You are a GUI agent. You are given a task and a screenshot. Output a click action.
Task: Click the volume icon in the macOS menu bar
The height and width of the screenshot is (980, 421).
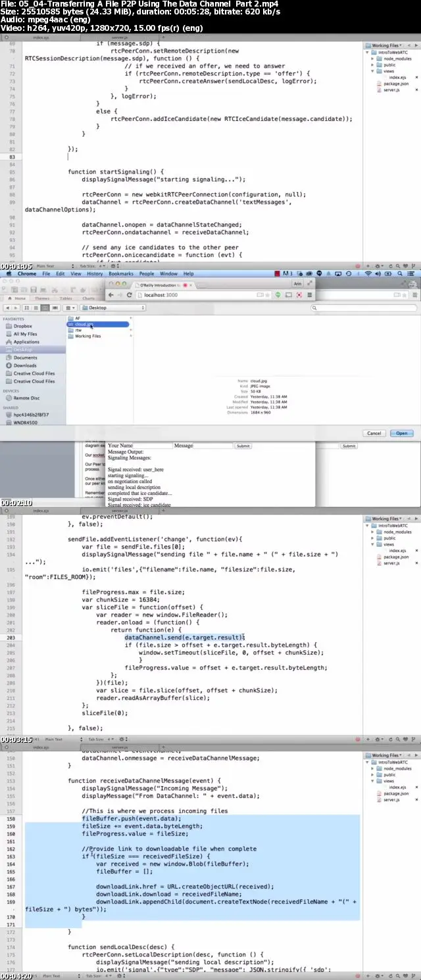[377, 273]
